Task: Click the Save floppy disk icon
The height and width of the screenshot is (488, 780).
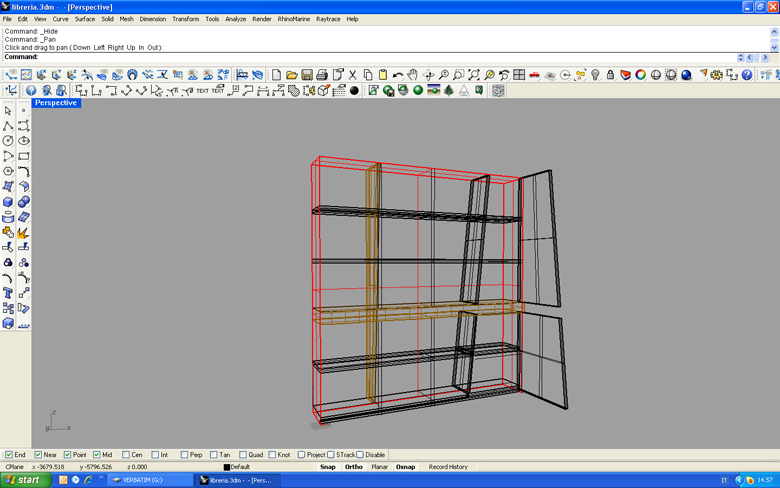Action: click(307, 75)
